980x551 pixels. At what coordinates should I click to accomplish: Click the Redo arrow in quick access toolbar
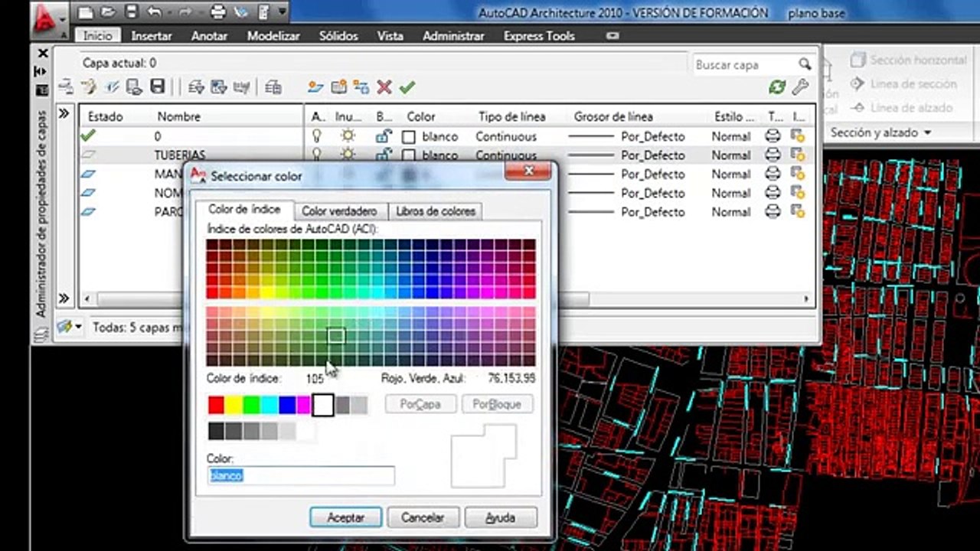click(x=187, y=12)
